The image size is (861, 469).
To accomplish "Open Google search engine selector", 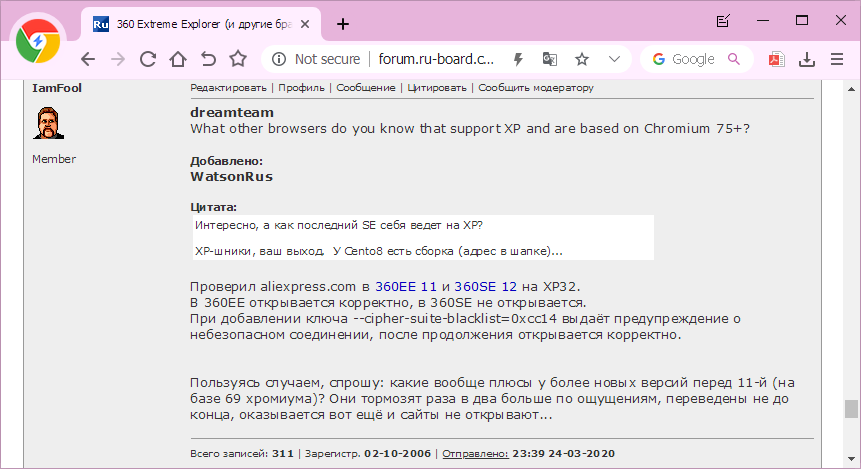I will (659, 59).
